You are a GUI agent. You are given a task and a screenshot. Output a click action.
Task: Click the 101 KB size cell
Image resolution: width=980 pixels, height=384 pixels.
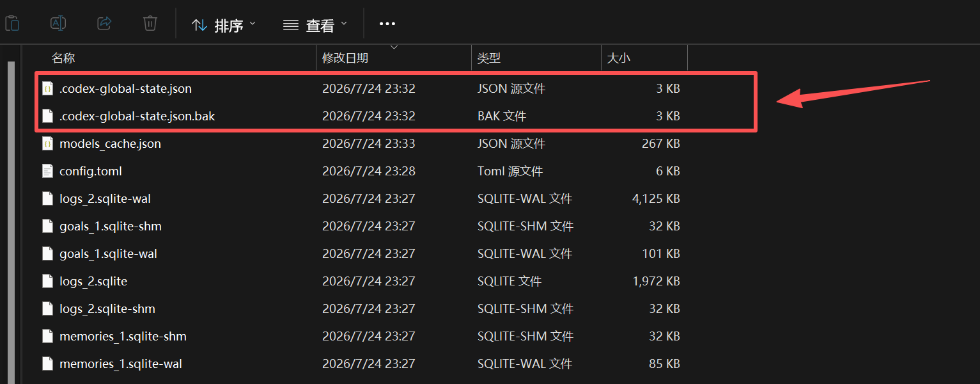coord(661,253)
